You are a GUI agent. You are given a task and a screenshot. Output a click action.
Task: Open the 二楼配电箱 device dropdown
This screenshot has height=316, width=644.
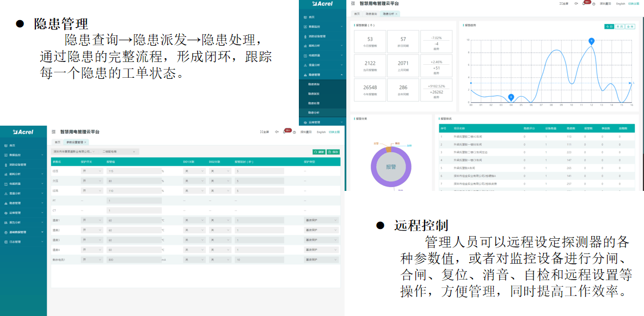119,152
